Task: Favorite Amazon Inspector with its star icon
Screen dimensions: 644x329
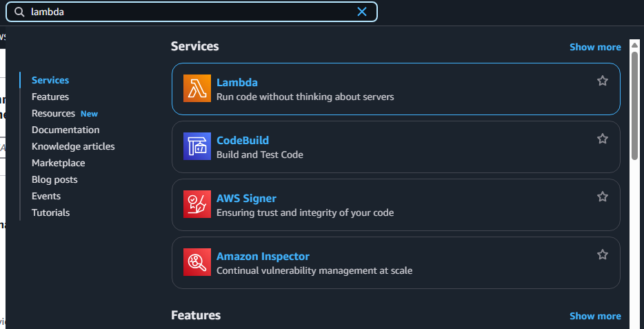Action: [602, 255]
